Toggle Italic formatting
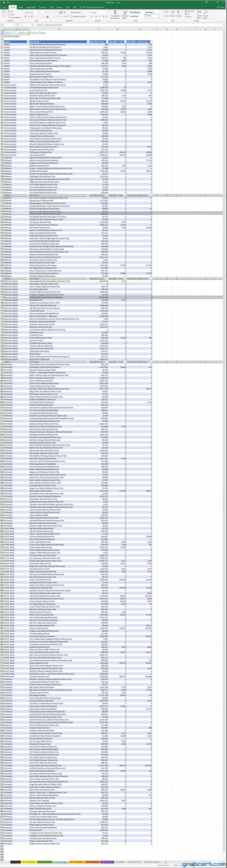The image size is (227, 868). pyautogui.click(x=29, y=17)
